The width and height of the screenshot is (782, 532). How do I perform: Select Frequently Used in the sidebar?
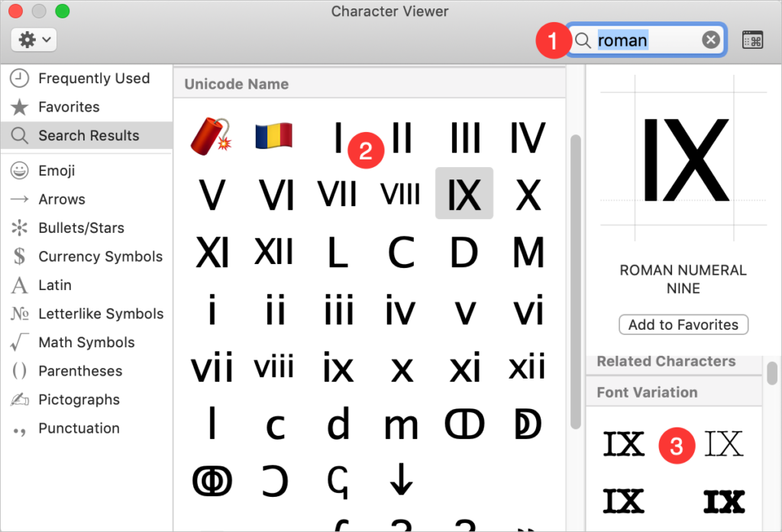click(87, 79)
